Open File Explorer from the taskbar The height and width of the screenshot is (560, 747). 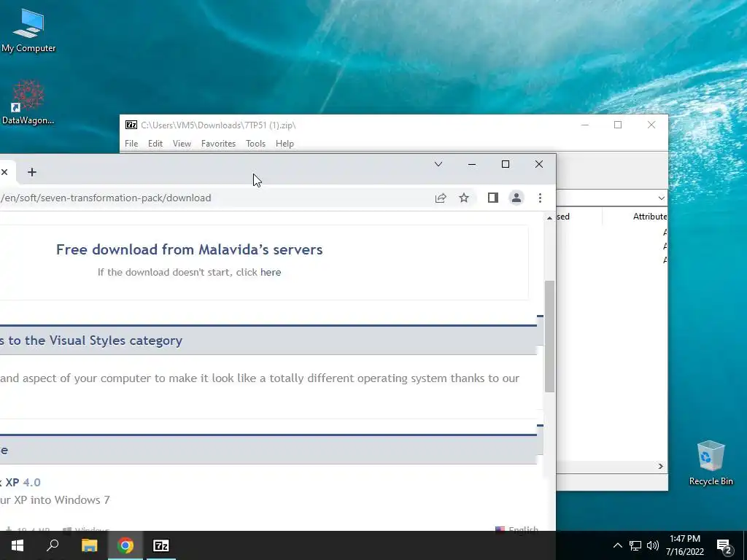point(89,545)
